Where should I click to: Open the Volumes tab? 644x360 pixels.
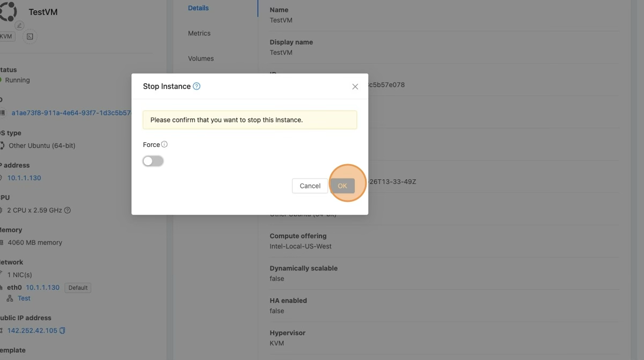(x=201, y=58)
